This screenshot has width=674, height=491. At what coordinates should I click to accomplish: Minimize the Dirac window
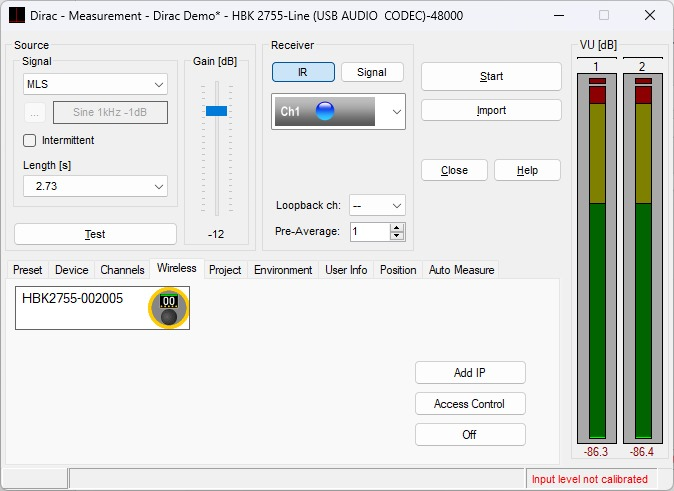click(559, 15)
